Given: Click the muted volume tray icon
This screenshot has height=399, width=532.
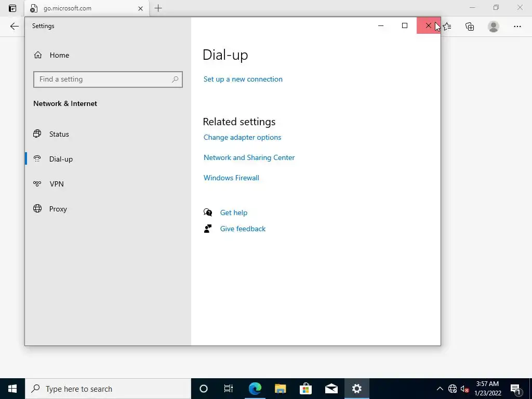Looking at the screenshot, I should coord(465,389).
